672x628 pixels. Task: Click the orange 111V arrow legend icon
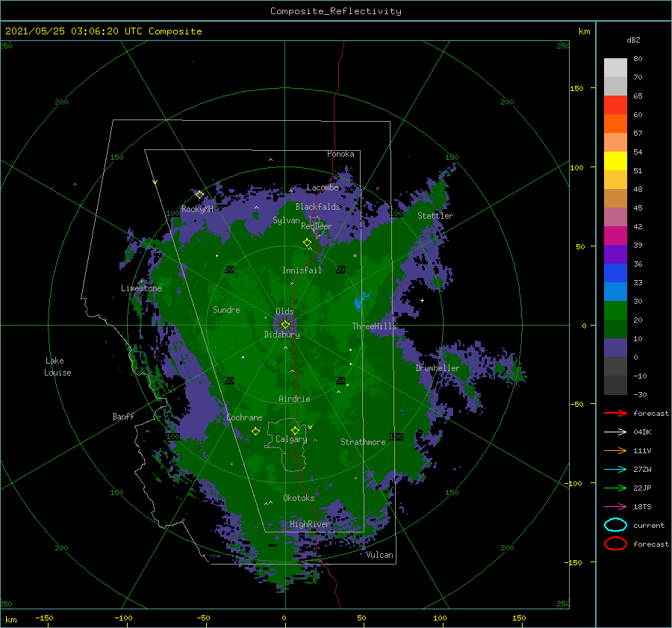pyautogui.click(x=615, y=450)
